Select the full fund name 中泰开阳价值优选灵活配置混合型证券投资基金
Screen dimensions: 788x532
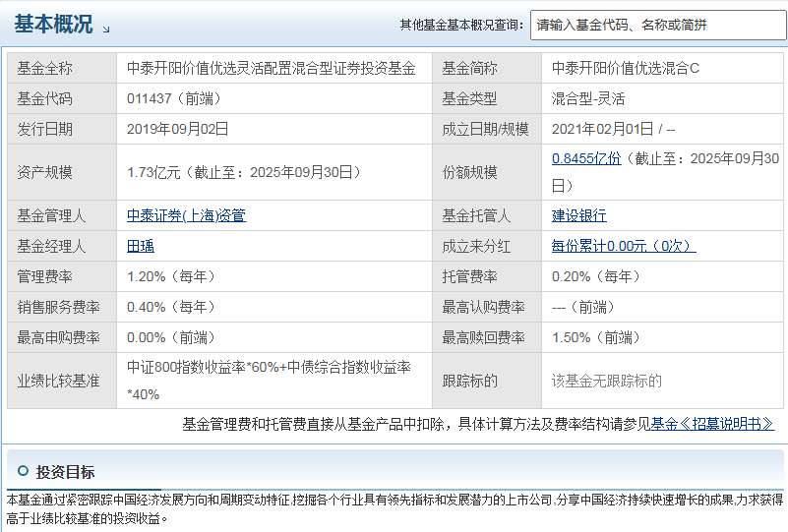(x=272, y=68)
